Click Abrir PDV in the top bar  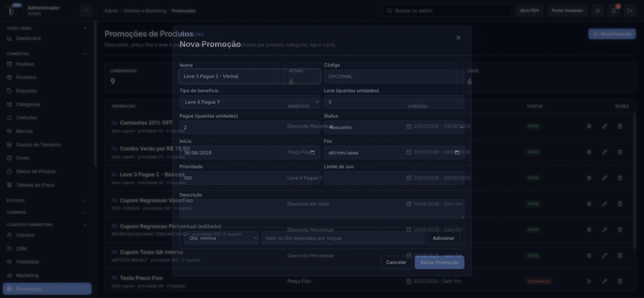[529, 11]
